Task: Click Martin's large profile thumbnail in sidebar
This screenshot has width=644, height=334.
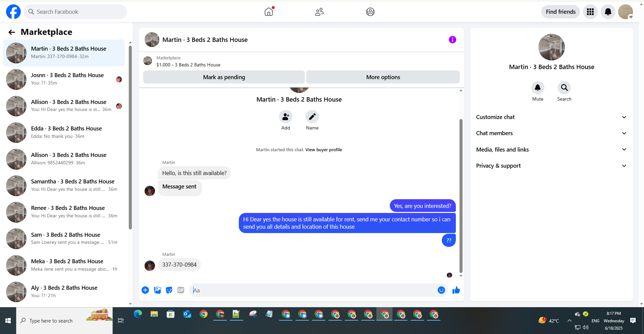Action: pos(551,47)
